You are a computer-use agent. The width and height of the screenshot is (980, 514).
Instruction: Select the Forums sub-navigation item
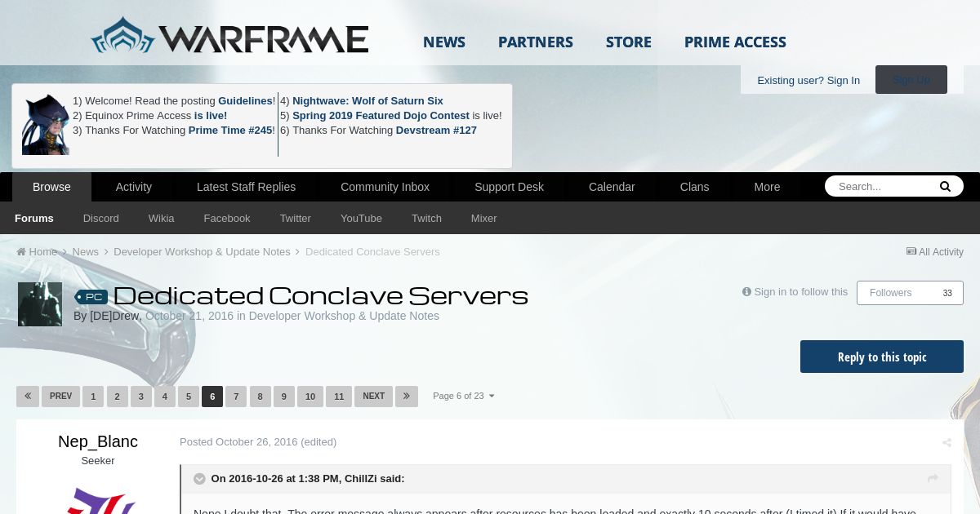(x=34, y=218)
